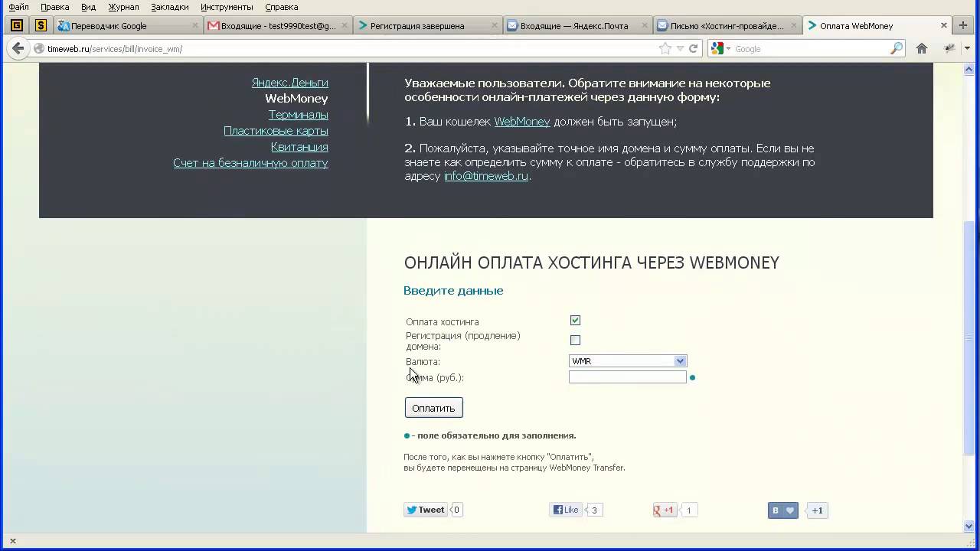Screen dimensions: 980x551
Task: Close the add-on bar with X
Action: [12, 541]
